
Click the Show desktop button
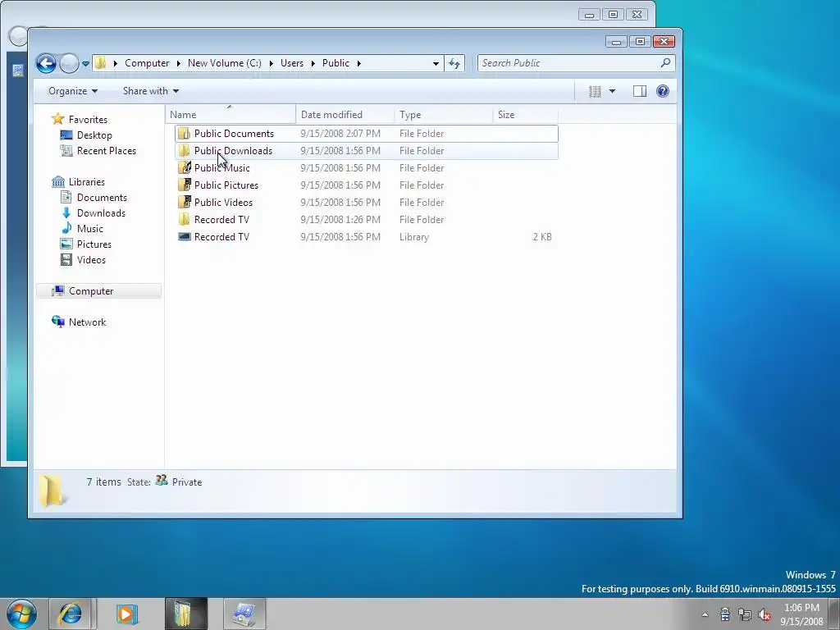point(834,614)
